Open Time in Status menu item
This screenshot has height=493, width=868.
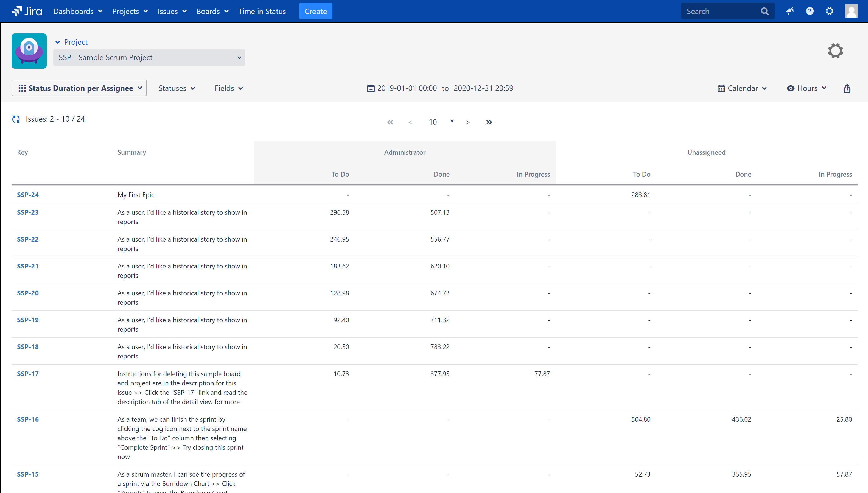click(x=262, y=11)
